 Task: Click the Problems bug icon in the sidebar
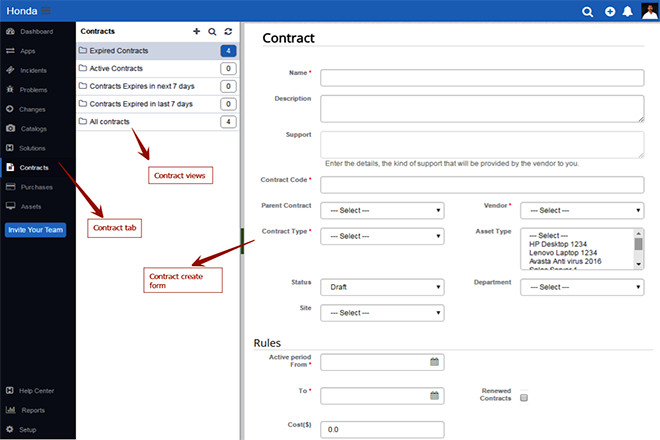click(10, 90)
